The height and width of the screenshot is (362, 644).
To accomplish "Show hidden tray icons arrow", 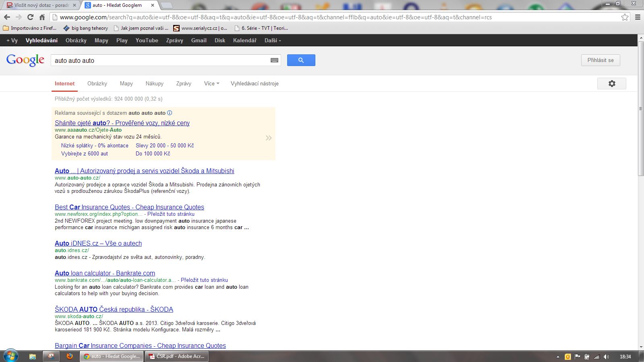I will [x=558, y=357].
